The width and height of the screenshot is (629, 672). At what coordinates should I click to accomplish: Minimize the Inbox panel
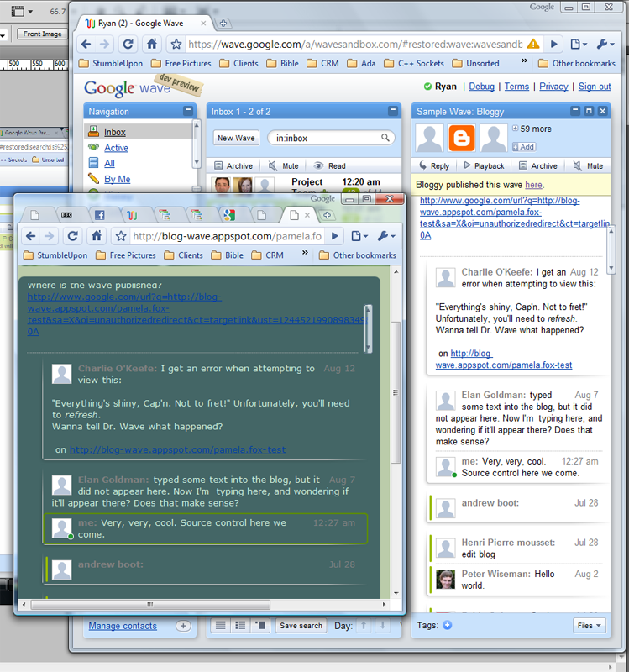point(393,112)
